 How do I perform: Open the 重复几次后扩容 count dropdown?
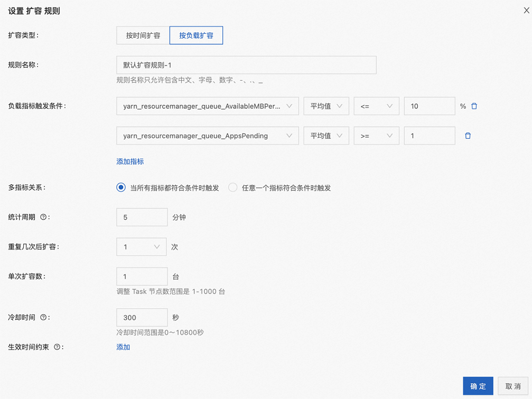coord(142,246)
